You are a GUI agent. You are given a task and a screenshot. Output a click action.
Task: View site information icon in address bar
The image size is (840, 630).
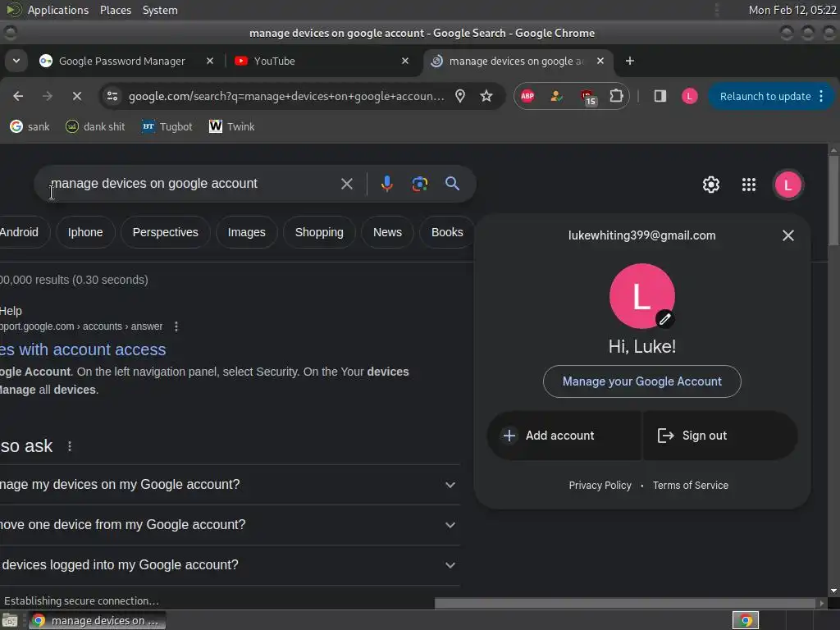tap(112, 96)
